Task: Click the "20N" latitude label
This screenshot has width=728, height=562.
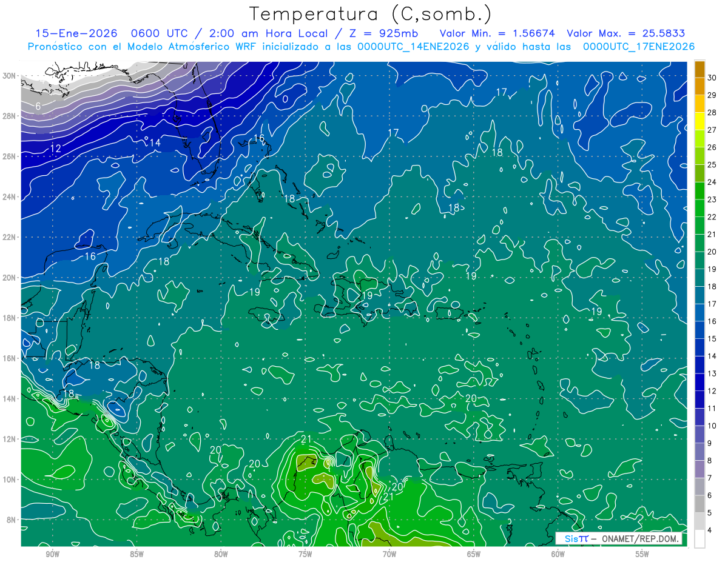Action: pos(9,278)
